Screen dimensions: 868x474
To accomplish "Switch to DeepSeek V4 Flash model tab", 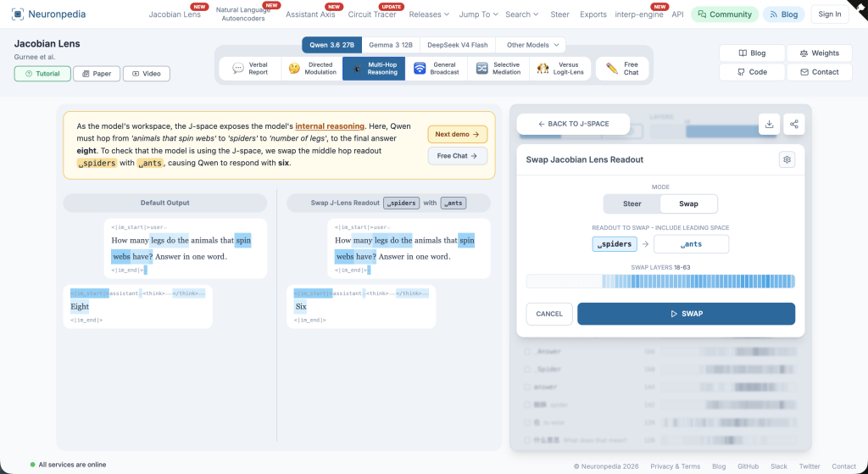I will 457,45.
